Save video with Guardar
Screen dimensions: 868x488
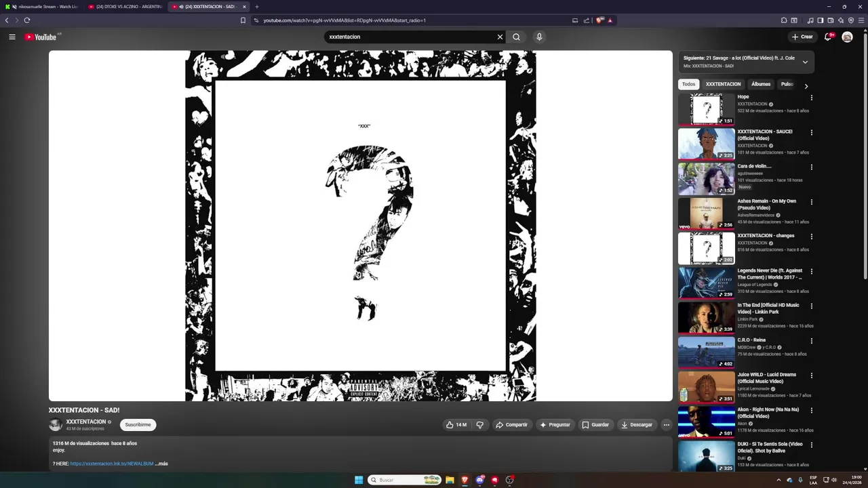coord(595,425)
